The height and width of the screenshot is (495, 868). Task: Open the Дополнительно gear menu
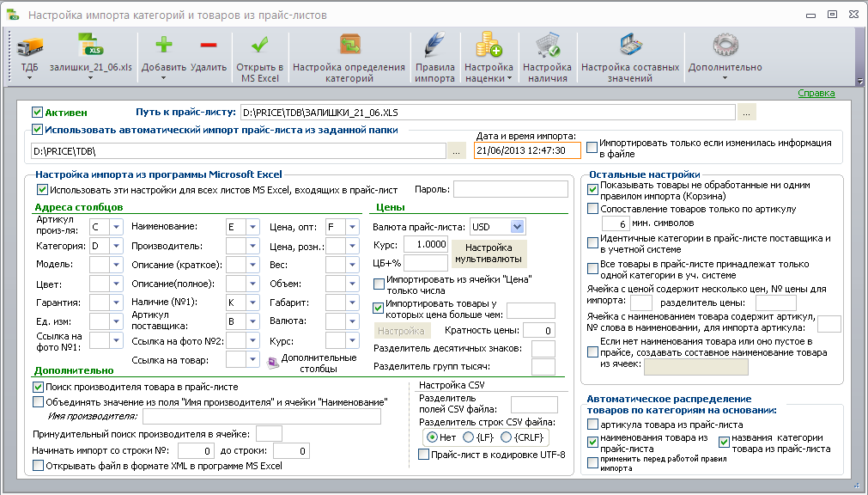(725, 56)
